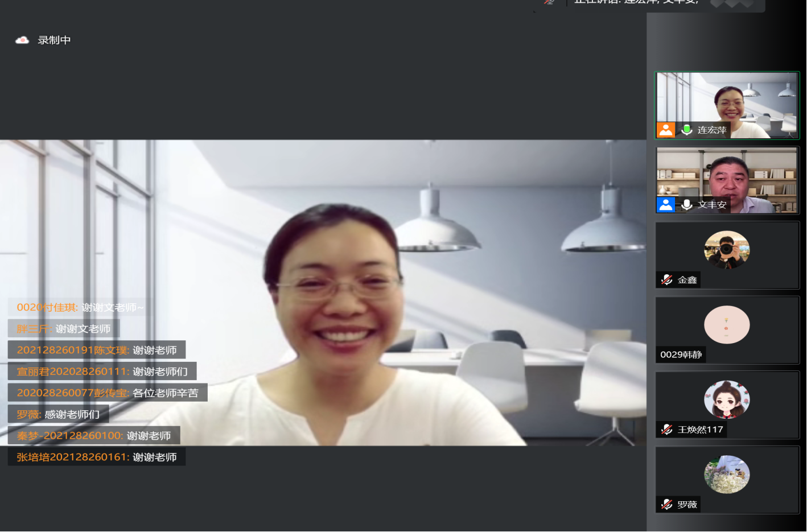
Task: Click 0029韩静's pink round avatar
Action: pos(727,324)
